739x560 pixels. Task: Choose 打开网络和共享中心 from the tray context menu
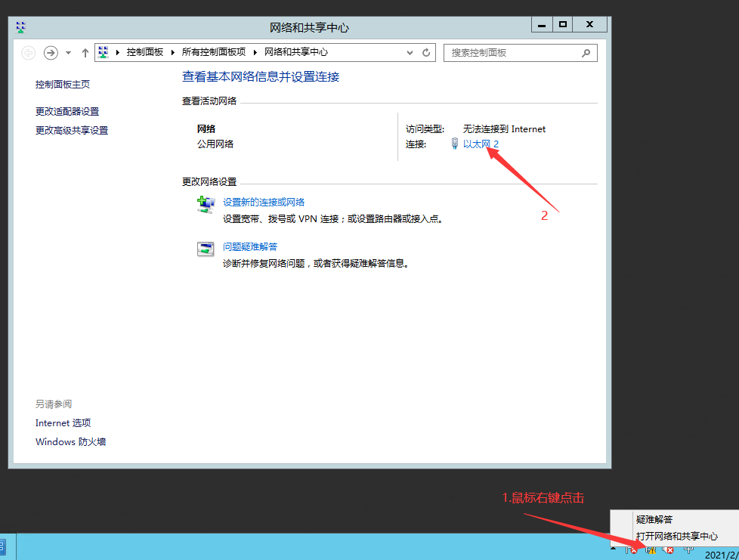coord(675,536)
